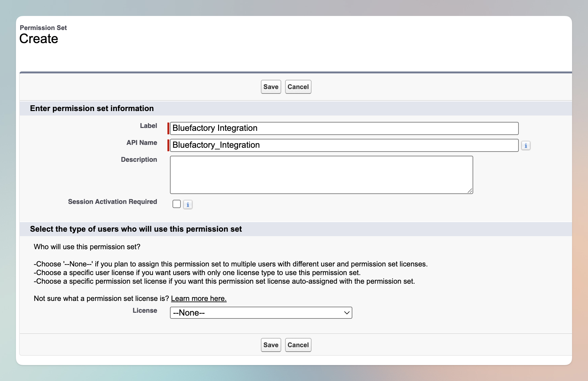Click the line about permission set license auto-assigned
The height and width of the screenshot is (381, 588).
coord(224,281)
